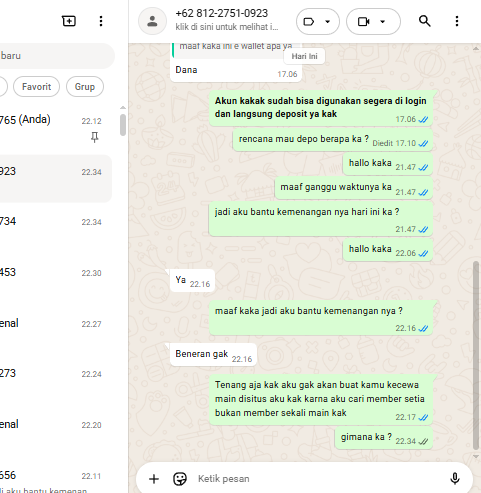Search within the conversation
This screenshot has width=481, height=493.
coord(424,21)
